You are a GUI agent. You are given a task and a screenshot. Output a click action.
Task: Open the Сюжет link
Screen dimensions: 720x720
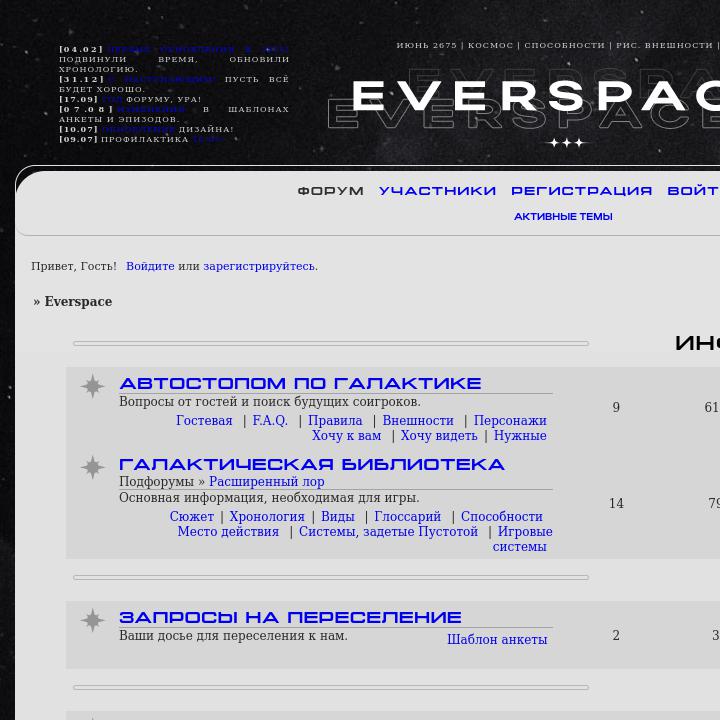[192, 516]
